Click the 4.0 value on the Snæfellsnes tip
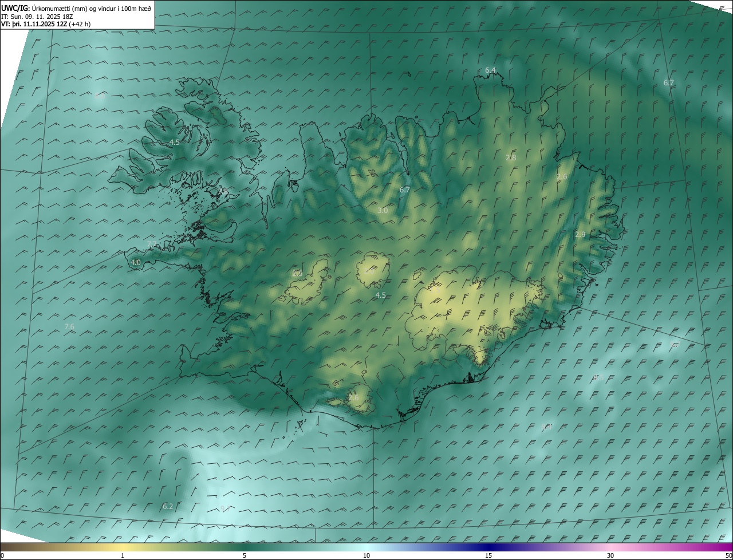 coord(136,263)
